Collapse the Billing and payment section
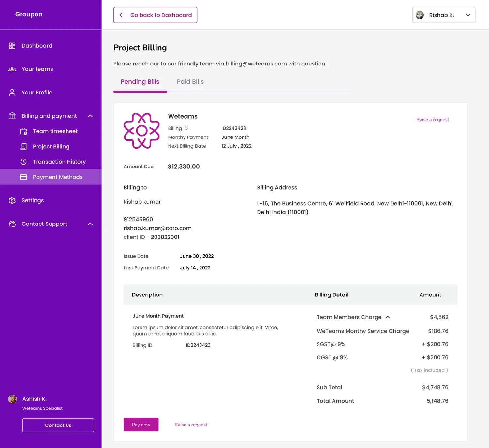Viewport: 489px width, 448px height. (90, 116)
